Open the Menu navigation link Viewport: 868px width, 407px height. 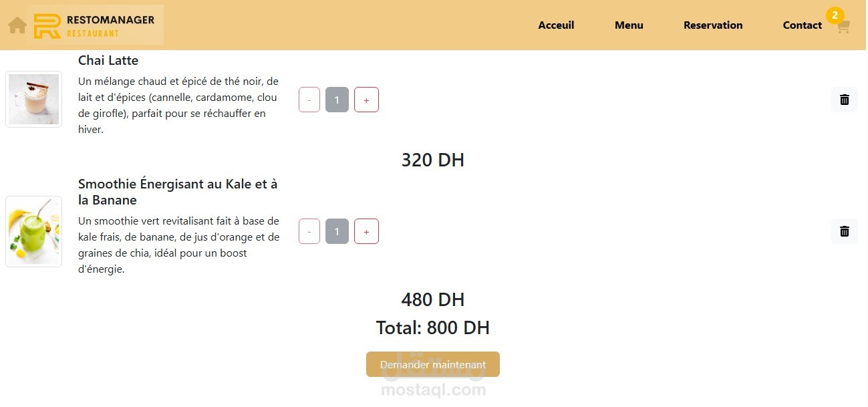point(629,25)
